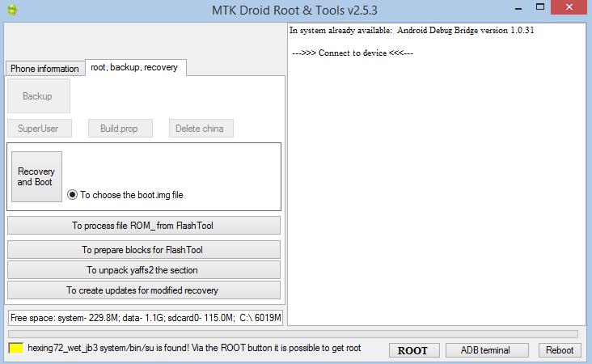This screenshot has height=364, width=592.
Task: Switch to the Phone information tab
Action: 44,68
